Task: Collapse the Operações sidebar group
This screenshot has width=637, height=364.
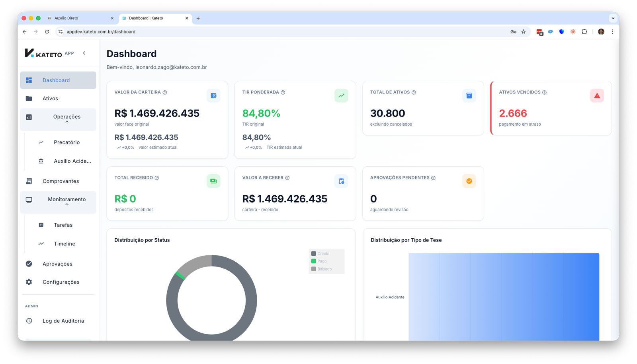Action: [66, 119]
